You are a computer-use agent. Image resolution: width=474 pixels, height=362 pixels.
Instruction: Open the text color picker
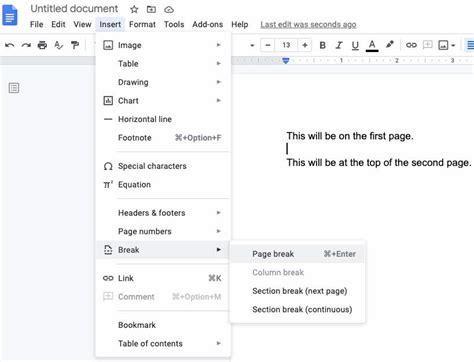coord(372,45)
